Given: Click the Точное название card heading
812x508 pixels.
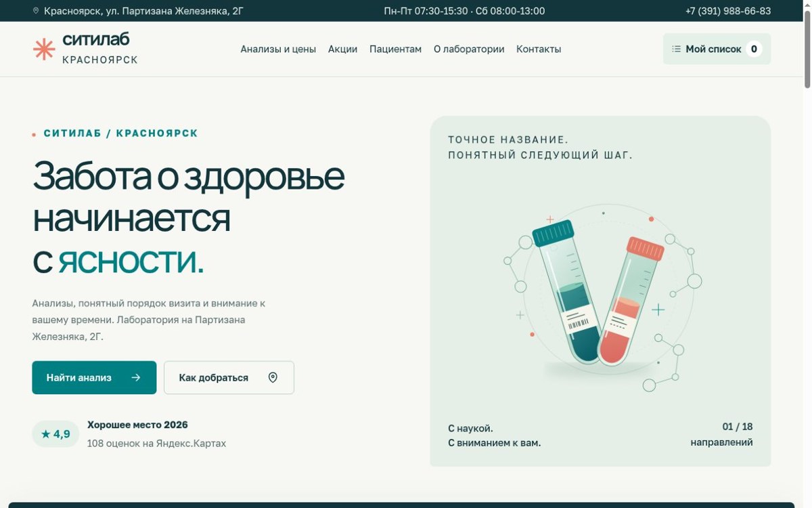Looking at the screenshot, I should [540, 147].
